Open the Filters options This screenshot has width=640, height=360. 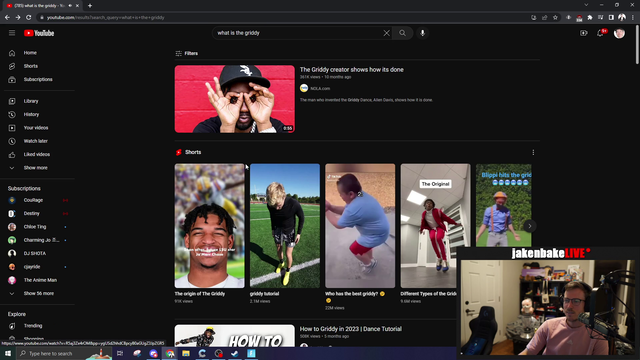[x=187, y=53]
